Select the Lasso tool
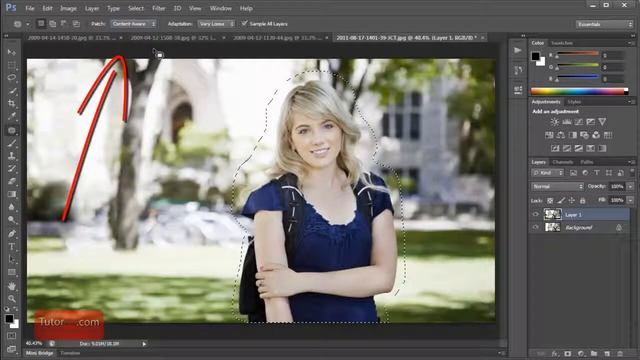 (x=11, y=78)
